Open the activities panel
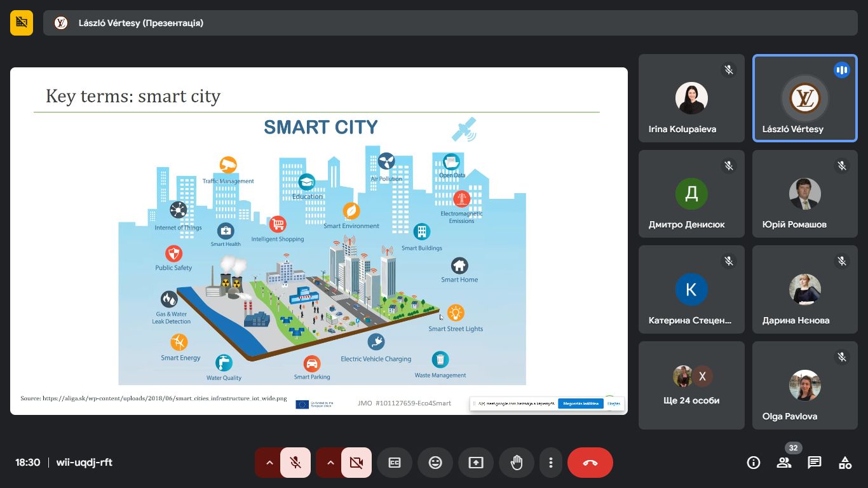This screenshot has height=488, width=868. pyautogui.click(x=845, y=463)
